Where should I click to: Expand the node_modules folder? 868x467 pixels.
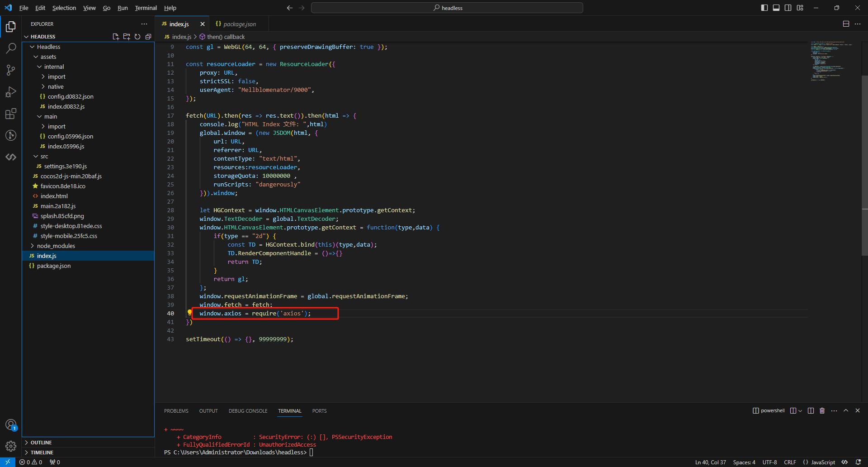[x=56, y=246]
